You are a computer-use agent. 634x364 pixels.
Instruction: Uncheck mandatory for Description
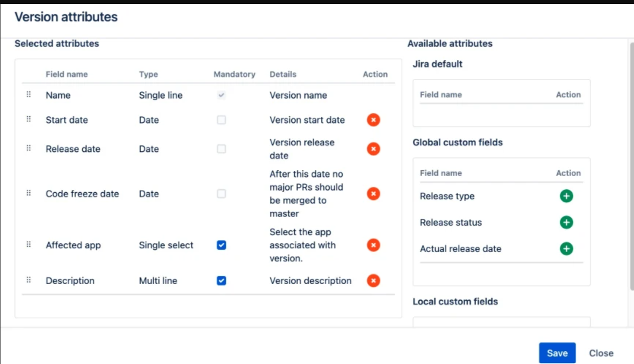pyautogui.click(x=222, y=281)
